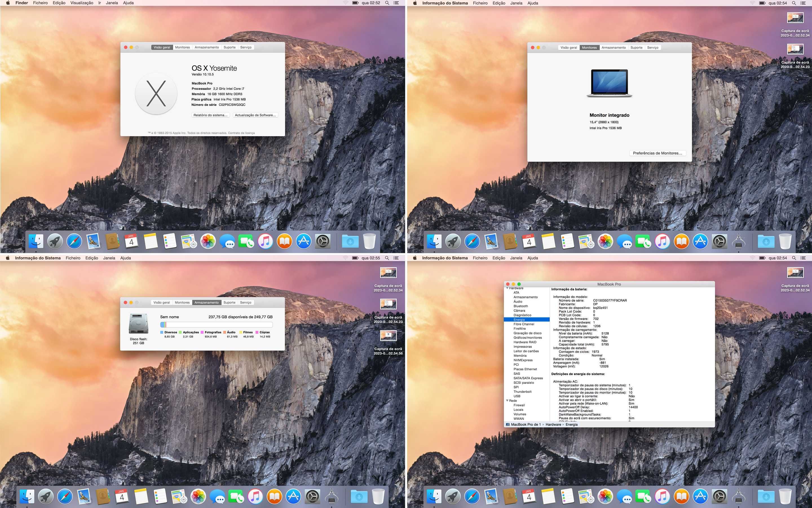Select Thunderbolt in the hardware sidebar

[522, 392]
